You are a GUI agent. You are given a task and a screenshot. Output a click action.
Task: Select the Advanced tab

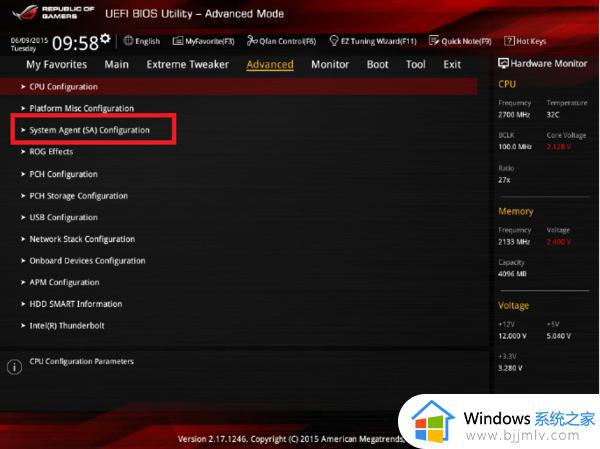(x=270, y=64)
